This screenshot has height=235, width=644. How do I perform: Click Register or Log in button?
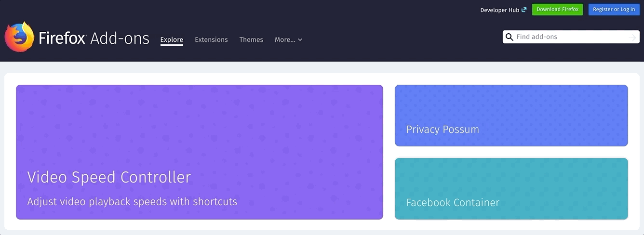point(614,10)
